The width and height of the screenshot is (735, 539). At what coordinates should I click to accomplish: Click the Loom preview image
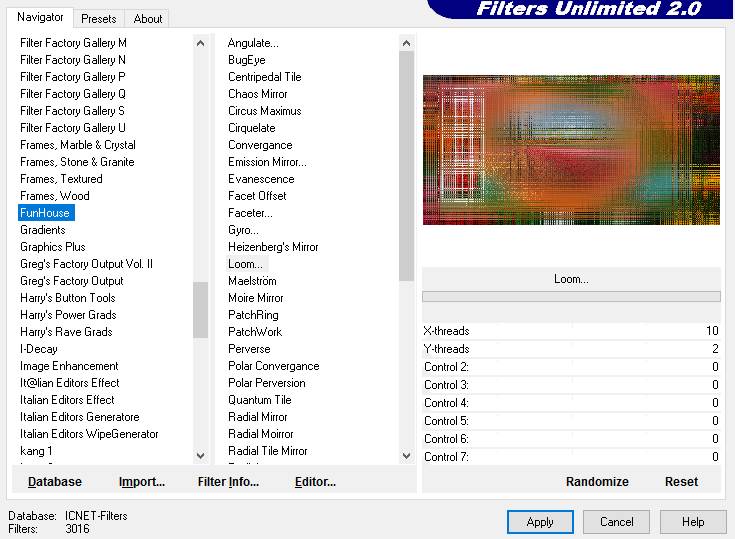(x=571, y=150)
